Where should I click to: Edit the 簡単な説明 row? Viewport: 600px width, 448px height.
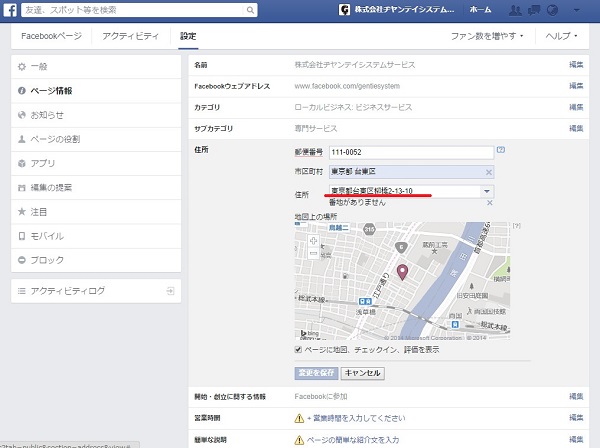pyautogui.click(x=576, y=439)
